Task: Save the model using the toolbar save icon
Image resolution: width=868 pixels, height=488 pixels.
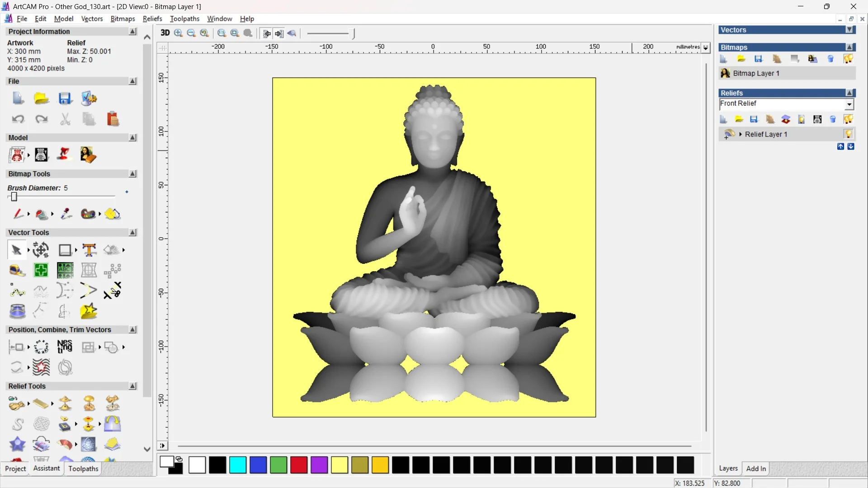Action: pyautogui.click(x=66, y=99)
